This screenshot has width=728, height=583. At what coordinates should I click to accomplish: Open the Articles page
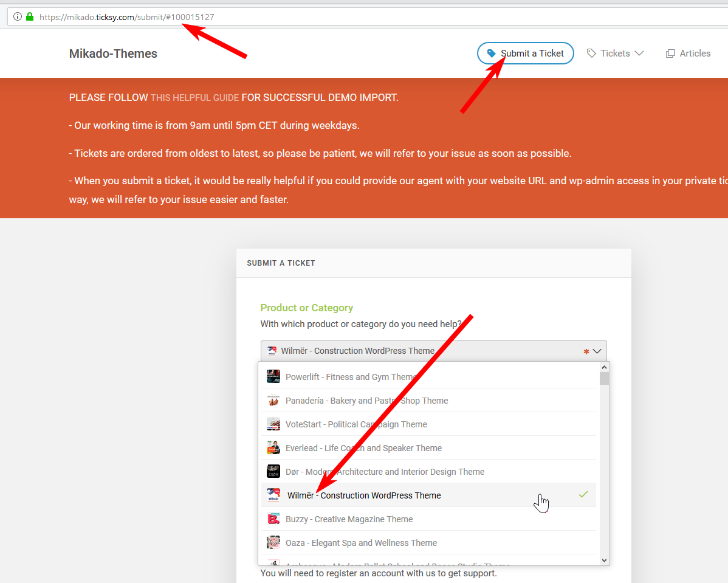688,53
